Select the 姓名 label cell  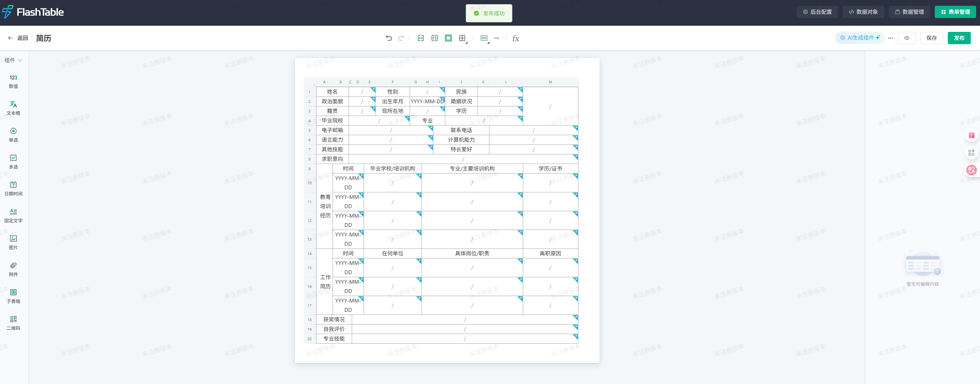(333, 92)
